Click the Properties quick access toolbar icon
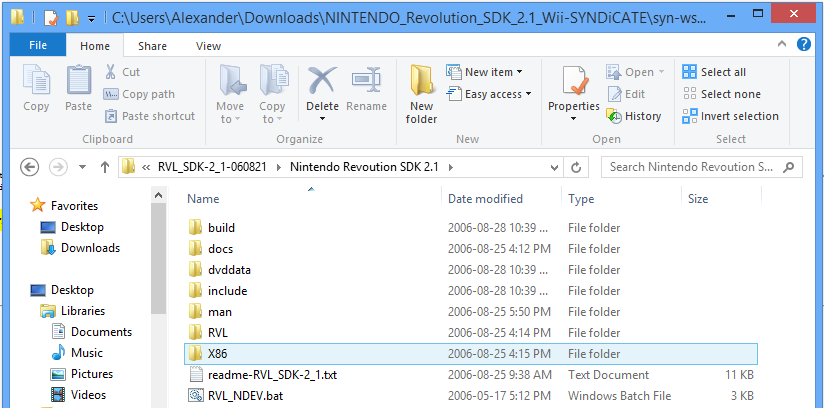Image resolution: width=824 pixels, height=409 pixels. point(51,18)
